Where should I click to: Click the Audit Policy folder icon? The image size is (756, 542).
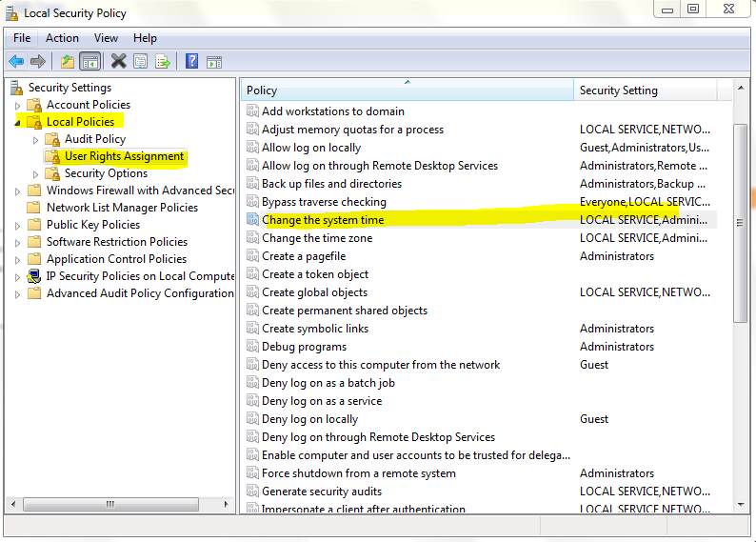pos(52,139)
